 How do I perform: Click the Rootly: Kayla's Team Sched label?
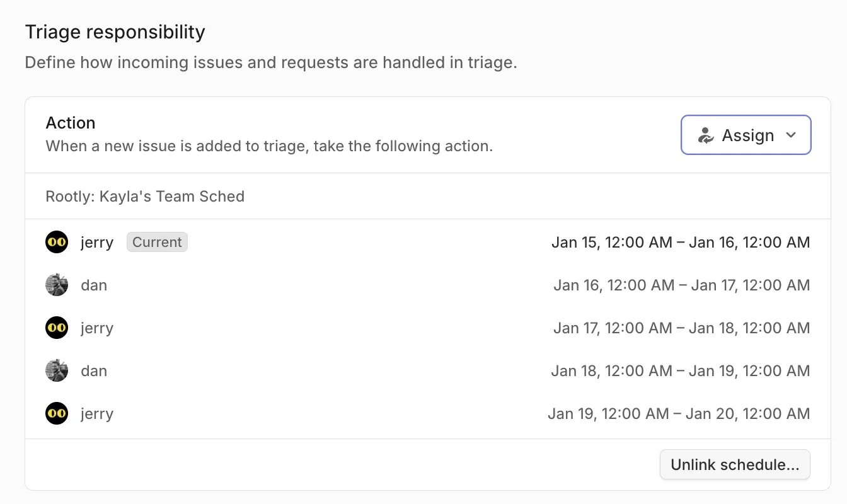(145, 197)
